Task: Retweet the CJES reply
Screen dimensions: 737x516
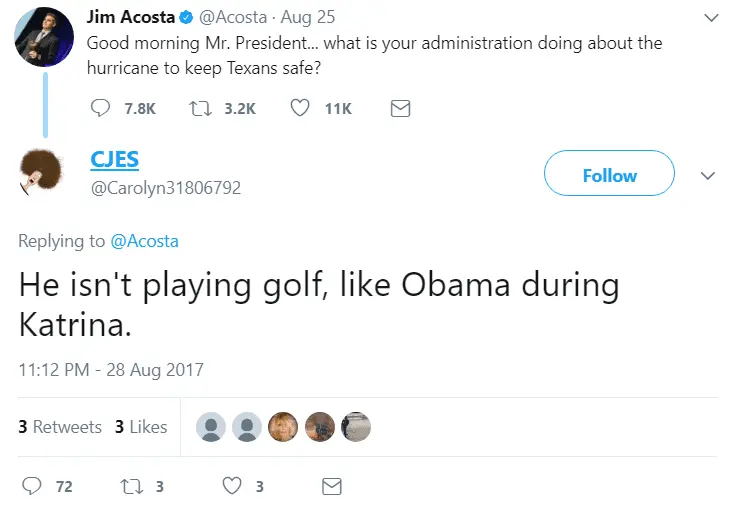Action: click(x=128, y=487)
